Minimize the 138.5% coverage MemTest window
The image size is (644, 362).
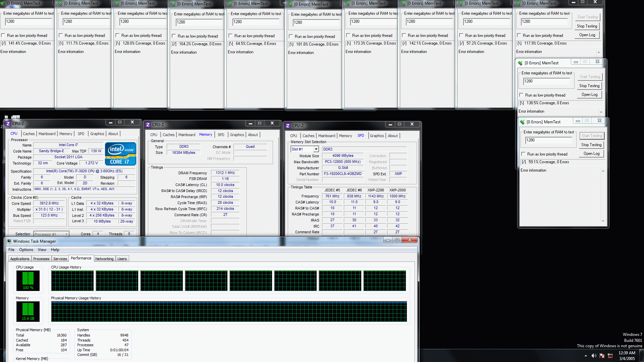pyautogui.click(x=576, y=62)
